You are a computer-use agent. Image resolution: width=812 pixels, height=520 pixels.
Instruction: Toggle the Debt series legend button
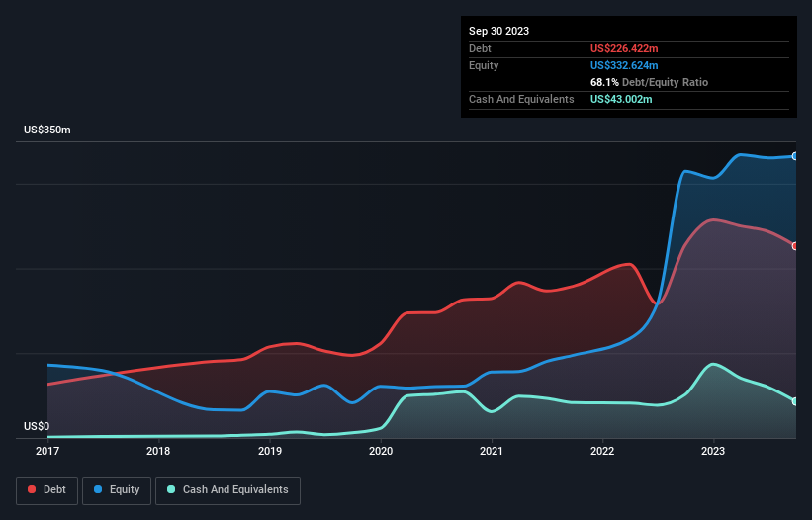[x=47, y=490]
